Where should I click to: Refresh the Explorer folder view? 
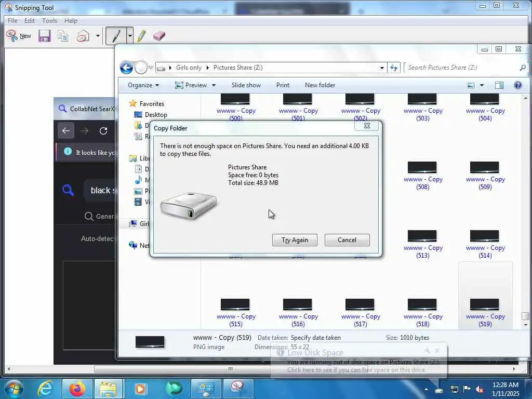point(394,68)
